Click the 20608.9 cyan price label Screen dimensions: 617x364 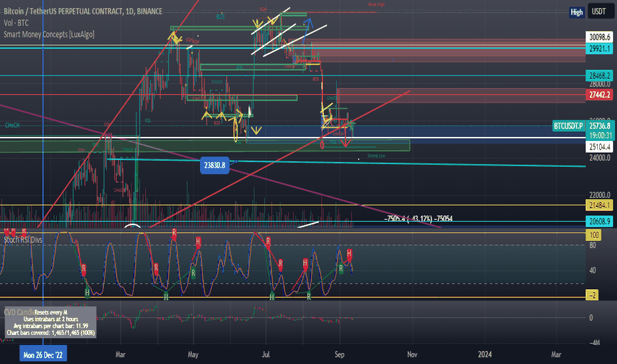[x=599, y=221]
